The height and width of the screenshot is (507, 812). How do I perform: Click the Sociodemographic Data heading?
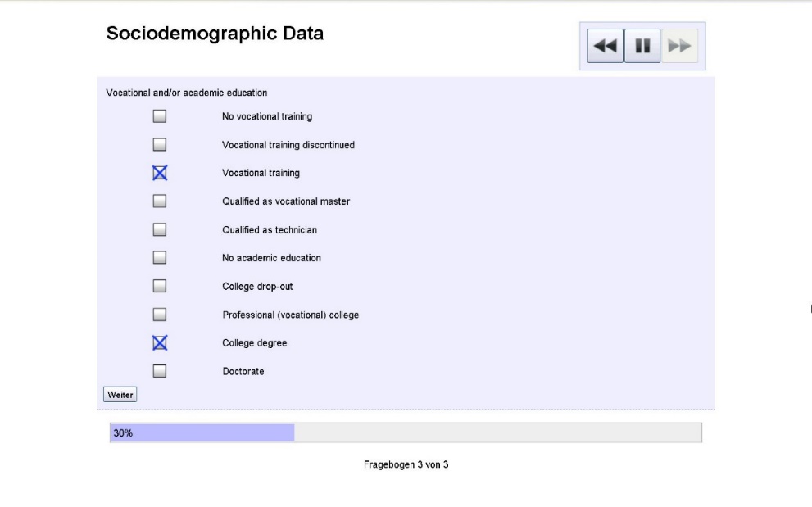(215, 34)
